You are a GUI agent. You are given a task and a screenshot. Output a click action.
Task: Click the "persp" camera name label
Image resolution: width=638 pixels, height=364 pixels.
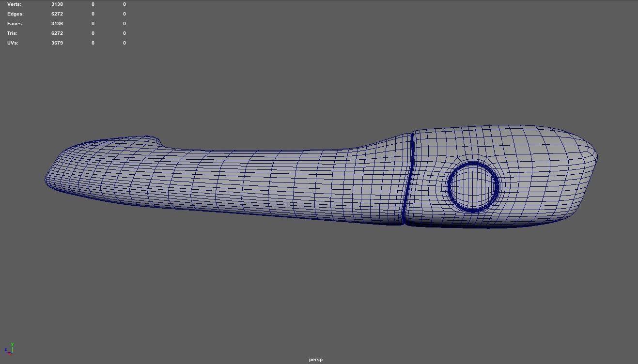pyautogui.click(x=316, y=360)
